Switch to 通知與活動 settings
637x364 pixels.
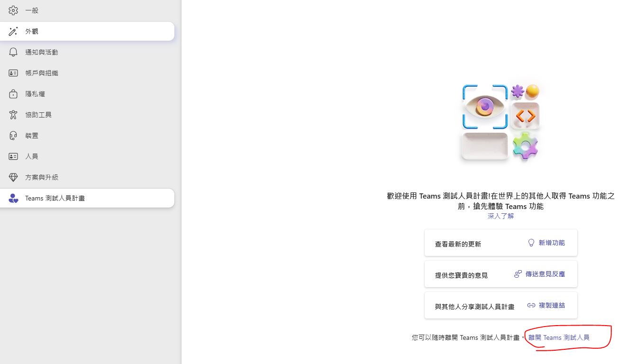[42, 52]
